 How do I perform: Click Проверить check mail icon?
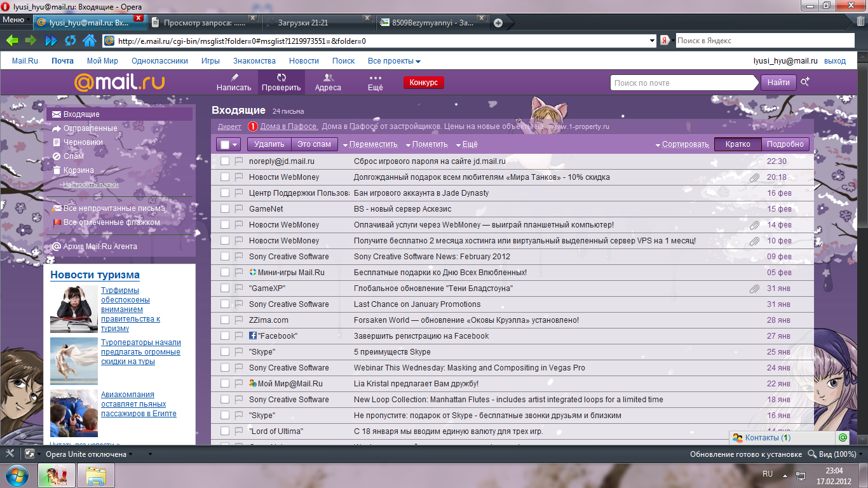pyautogui.click(x=281, y=83)
